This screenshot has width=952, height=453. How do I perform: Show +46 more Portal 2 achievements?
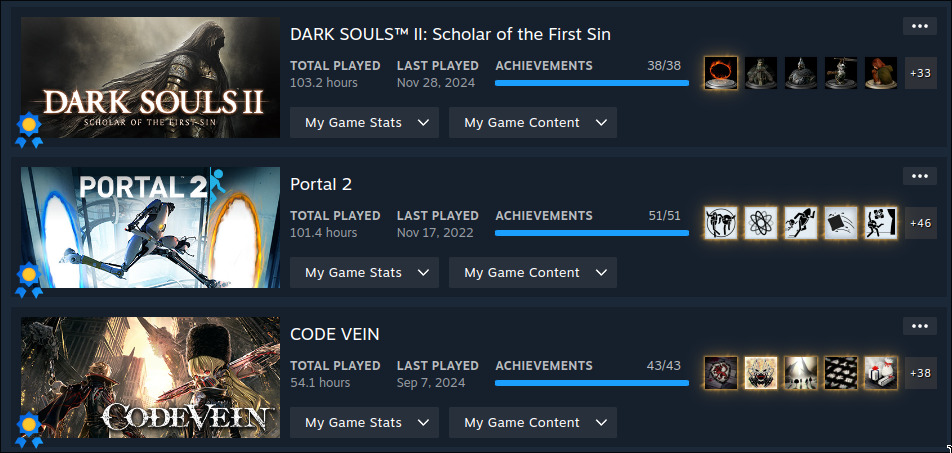(x=920, y=223)
